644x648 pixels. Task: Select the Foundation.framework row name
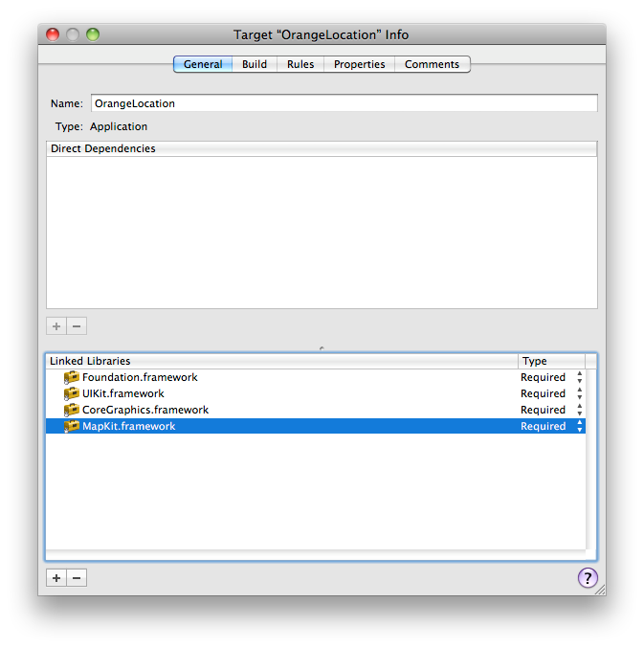point(140,377)
